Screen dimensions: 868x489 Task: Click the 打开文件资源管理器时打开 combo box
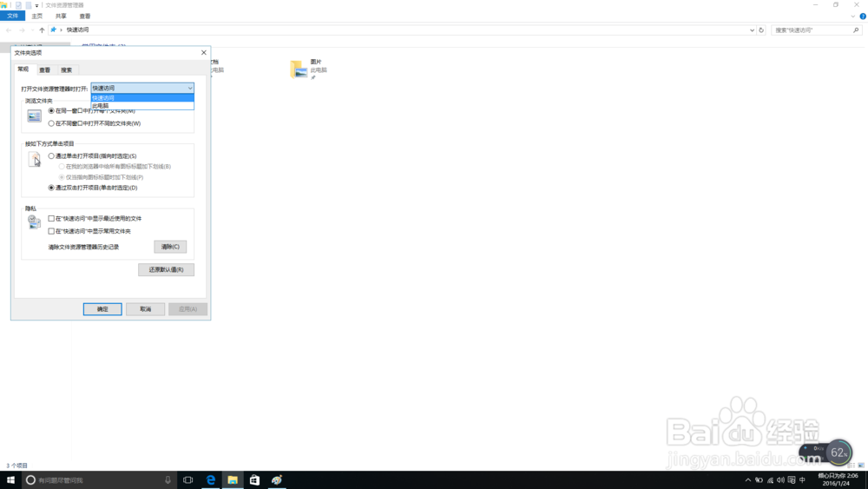tap(142, 88)
